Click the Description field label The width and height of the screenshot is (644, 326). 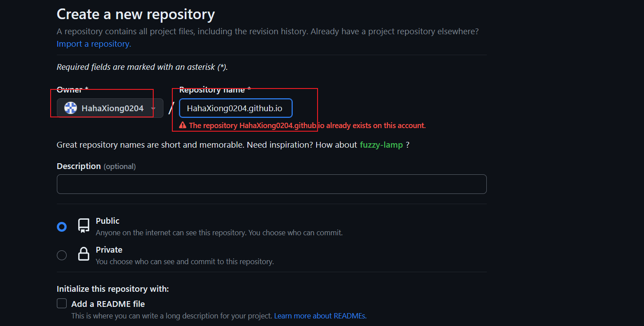[x=79, y=166]
